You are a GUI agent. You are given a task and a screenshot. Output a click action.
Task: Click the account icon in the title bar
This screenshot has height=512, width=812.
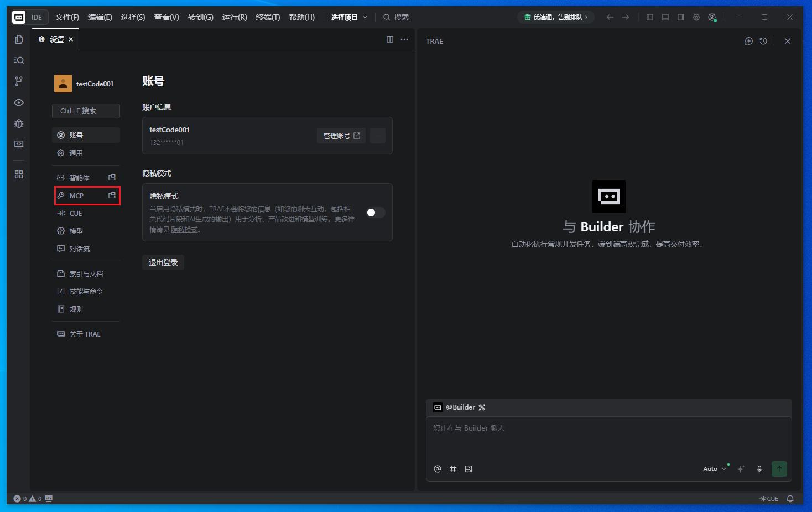tap(712, 17)
